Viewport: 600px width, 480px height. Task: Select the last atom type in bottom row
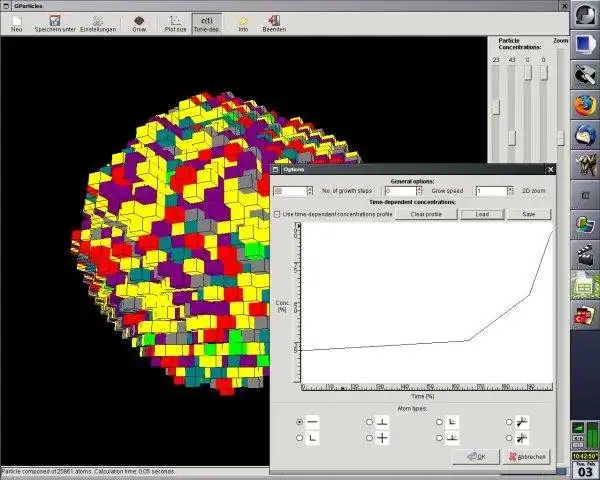pos(509,438)
